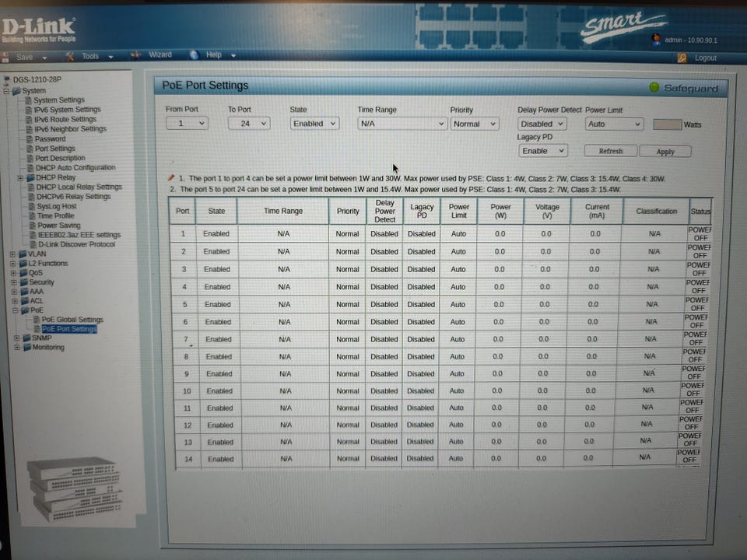Click the stacked switches image

[75, 489]
